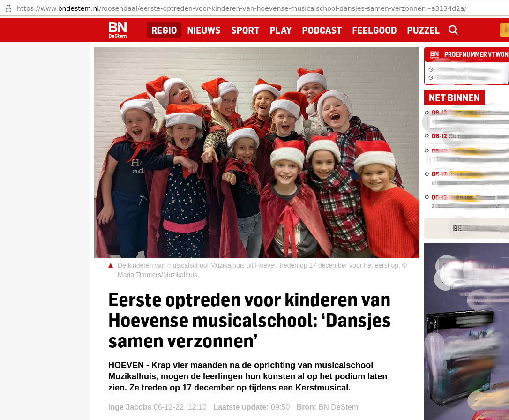The width and height of the screenshot is (509, 420).
Task: Open the REGIO menu
Action: (164, 30)
